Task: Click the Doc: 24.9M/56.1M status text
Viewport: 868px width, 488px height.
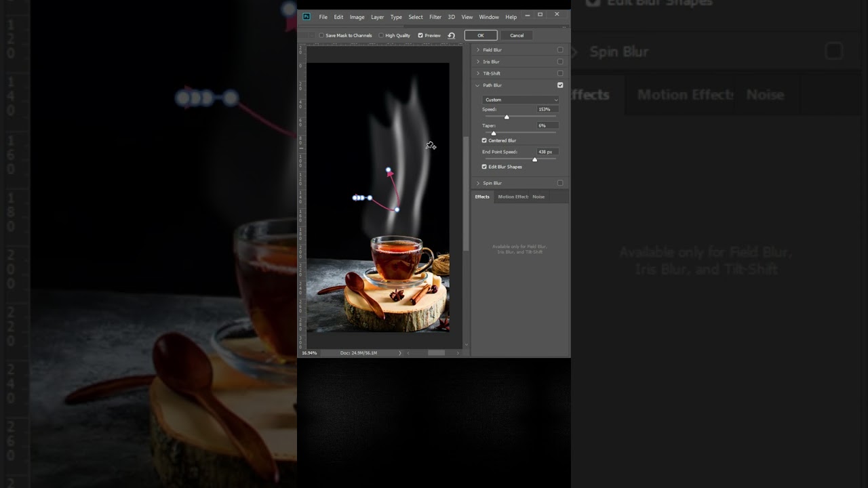Action: coord(359,353)
